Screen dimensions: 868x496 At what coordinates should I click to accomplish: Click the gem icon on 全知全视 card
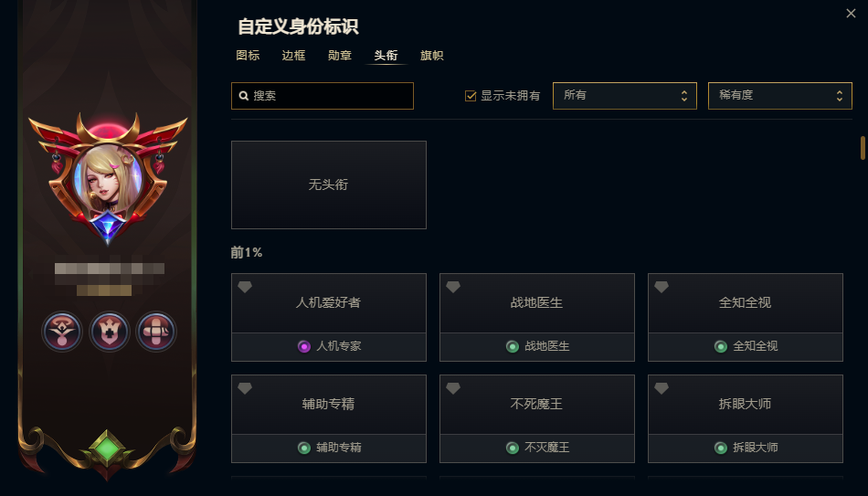point(662,287)
